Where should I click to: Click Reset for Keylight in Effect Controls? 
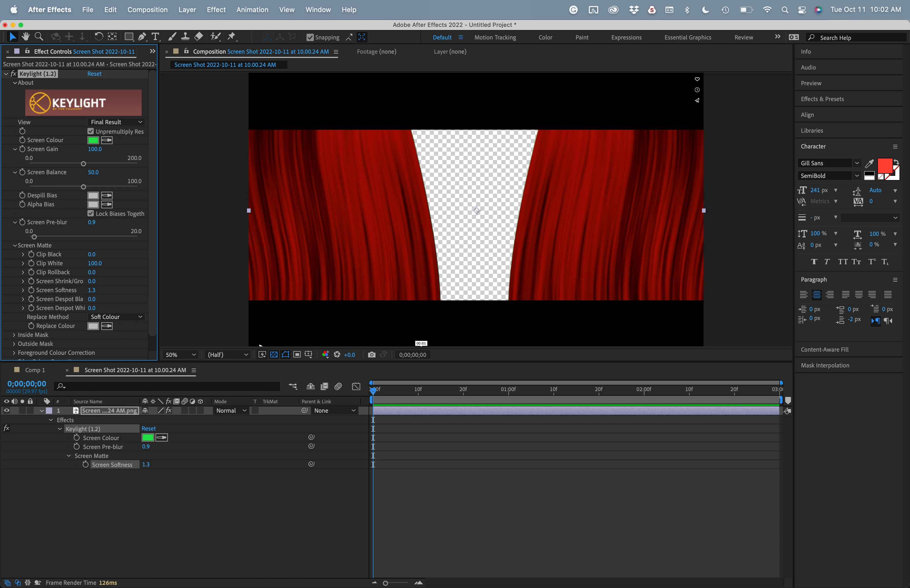tap(94, 74)
